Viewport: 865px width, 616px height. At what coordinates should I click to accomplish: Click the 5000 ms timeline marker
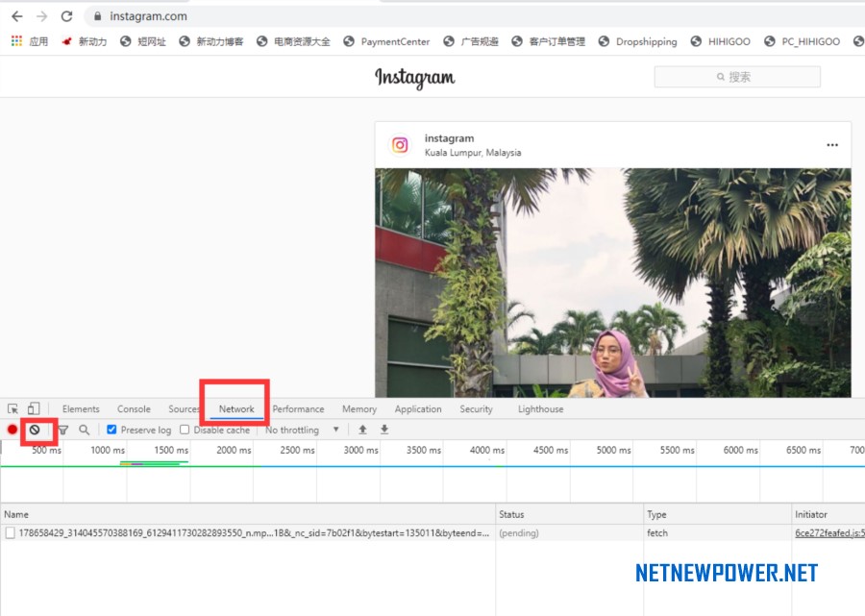point(613,450)
